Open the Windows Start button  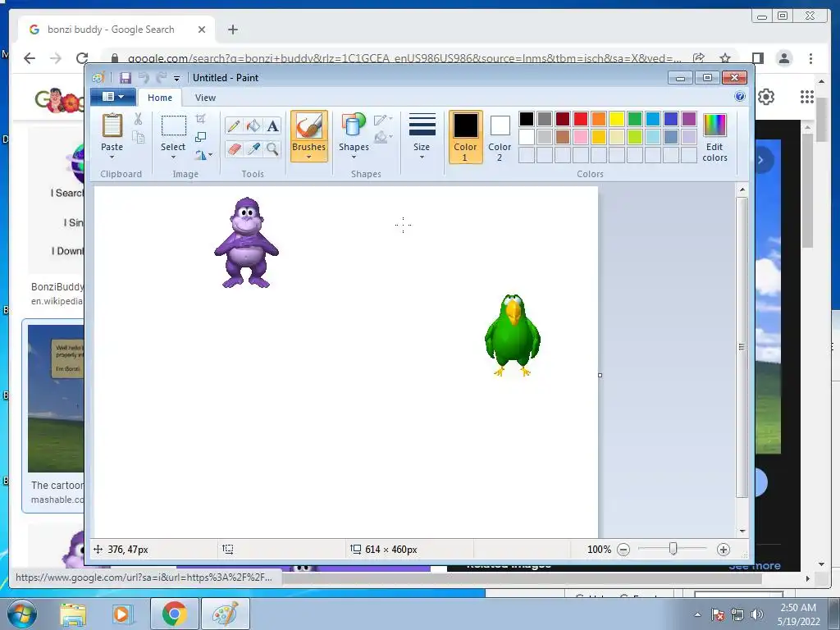pyautogui.click(x=21, y=614)
